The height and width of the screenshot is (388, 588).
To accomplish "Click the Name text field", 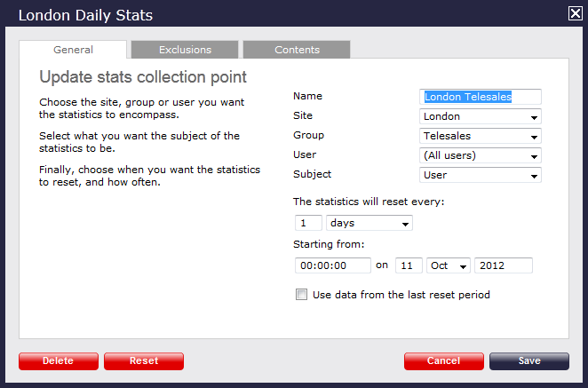I will coord(480,97).
